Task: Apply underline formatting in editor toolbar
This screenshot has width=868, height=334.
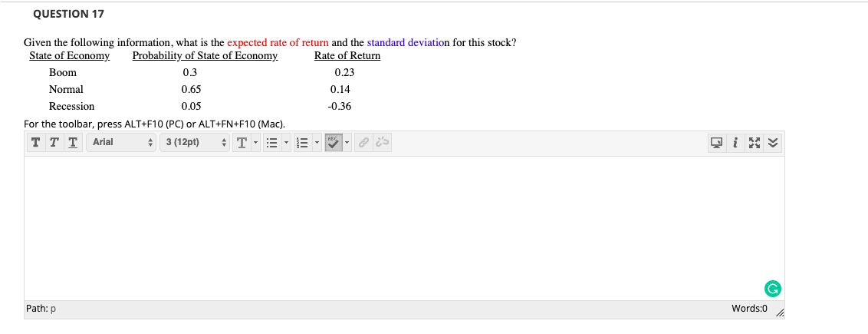Action: (73, 142)
